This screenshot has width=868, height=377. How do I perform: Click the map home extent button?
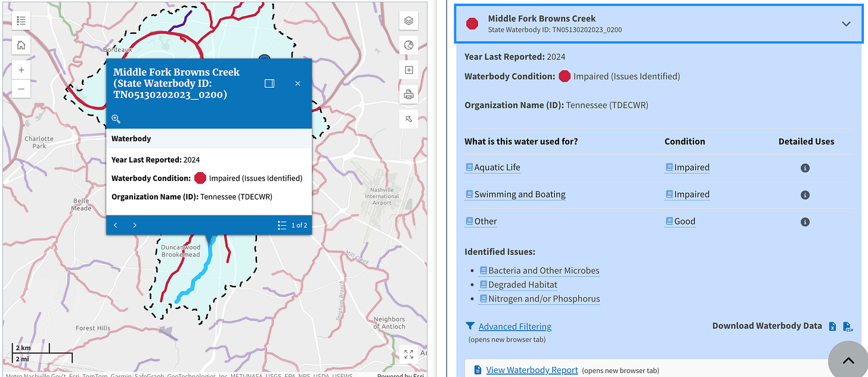[x=21, y=45]
